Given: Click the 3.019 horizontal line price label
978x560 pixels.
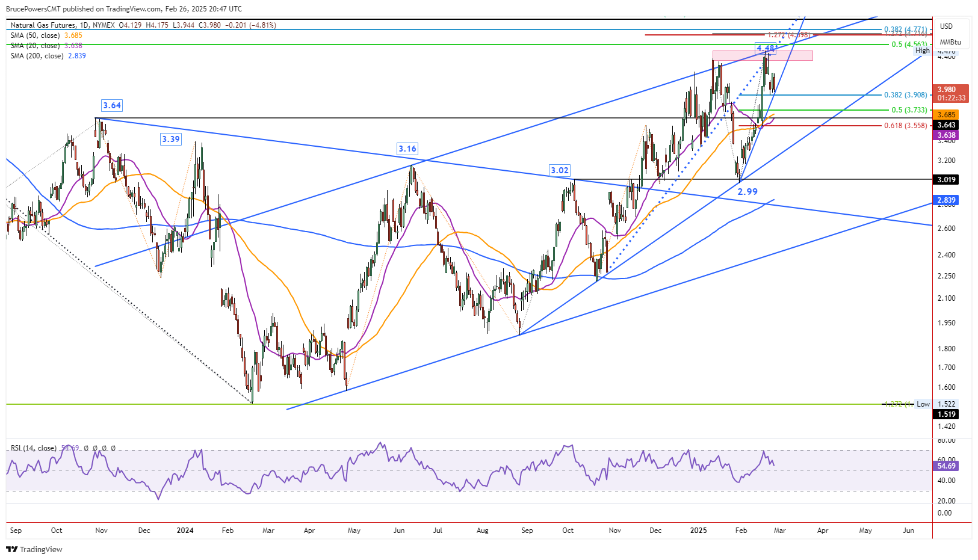Looking at the screenshot, I should [x=946, y=179].
